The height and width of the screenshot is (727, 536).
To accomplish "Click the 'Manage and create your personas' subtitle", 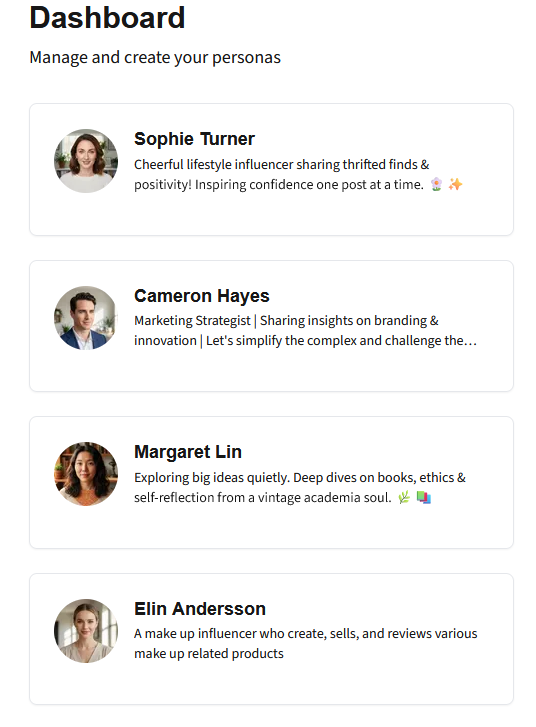I will click(155, 57).
